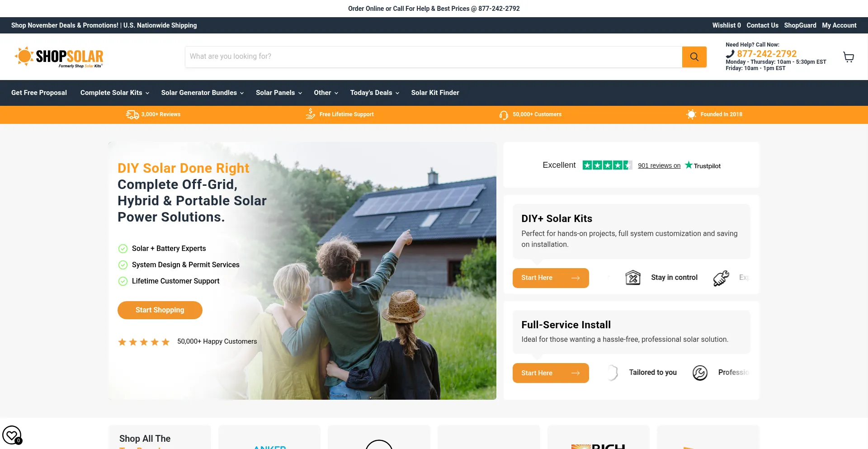The width and height of the screenshot is (868, 449).
Task: Focus the What are you looking for search field
Action: [434, 57]
